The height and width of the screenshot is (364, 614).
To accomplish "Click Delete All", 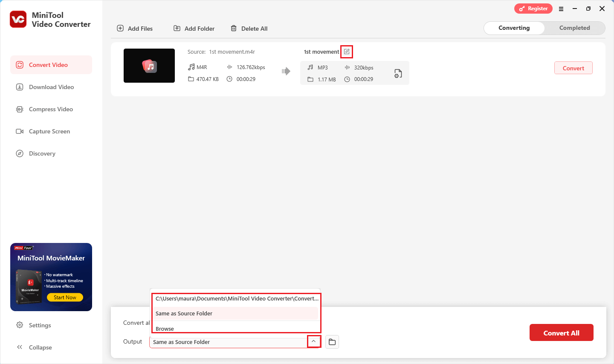I will (249, 29).
